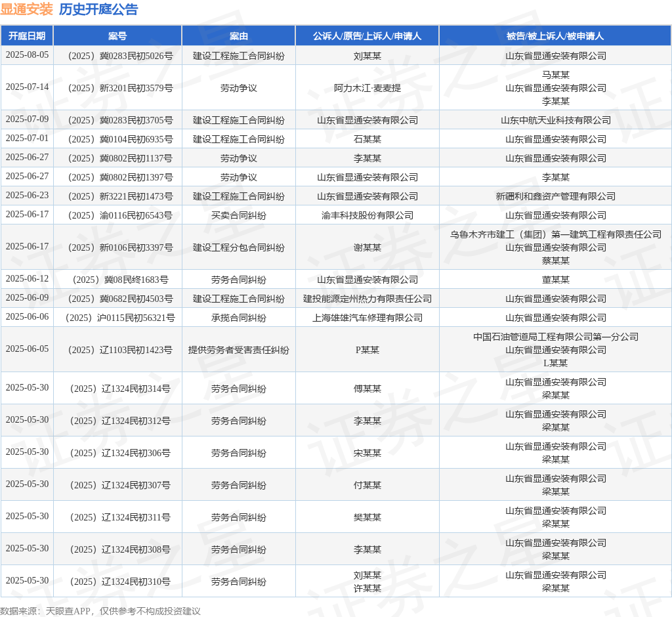Image resolution: width=672 pixels, height=617 pixels.
Task: Click the date 2025-06-05
Action: click(x=27, y=349)
